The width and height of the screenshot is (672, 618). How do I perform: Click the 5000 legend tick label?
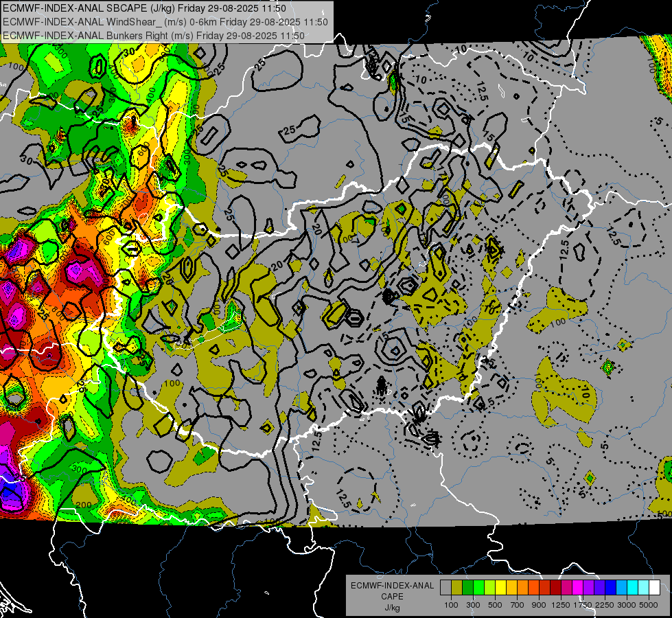coord(649,605)
